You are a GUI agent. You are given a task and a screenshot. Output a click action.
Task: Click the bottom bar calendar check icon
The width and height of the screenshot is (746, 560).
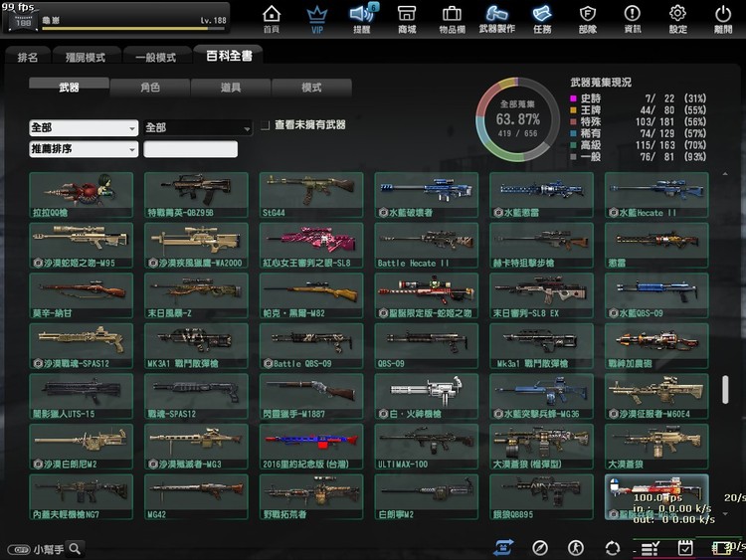[x=685, y=548]
